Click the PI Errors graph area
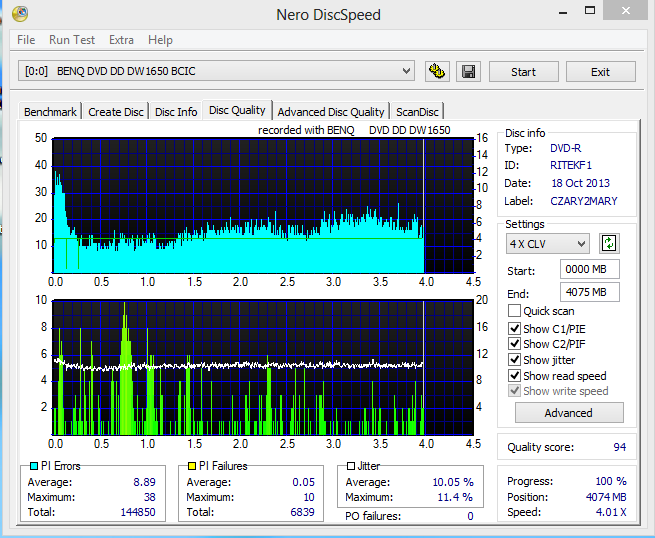 pyautogui.click(x=263, y=206)
